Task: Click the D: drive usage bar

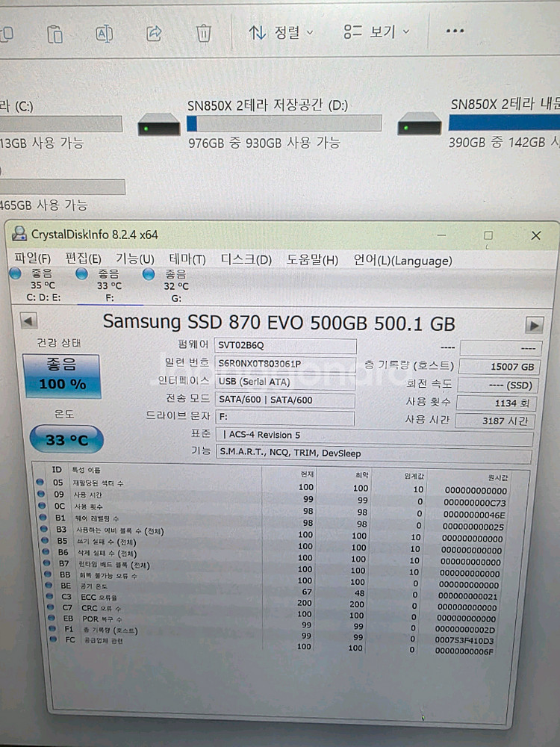Action: click(284, 123)
